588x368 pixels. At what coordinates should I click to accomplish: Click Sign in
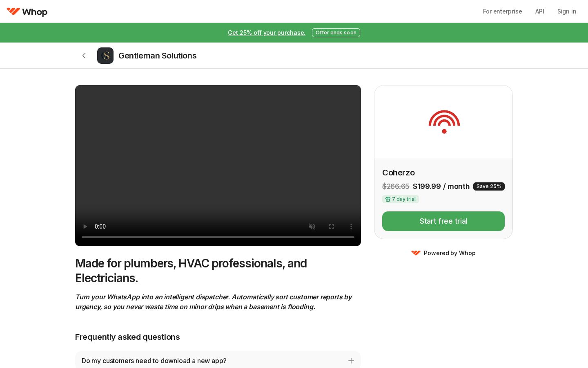[567, 11]
